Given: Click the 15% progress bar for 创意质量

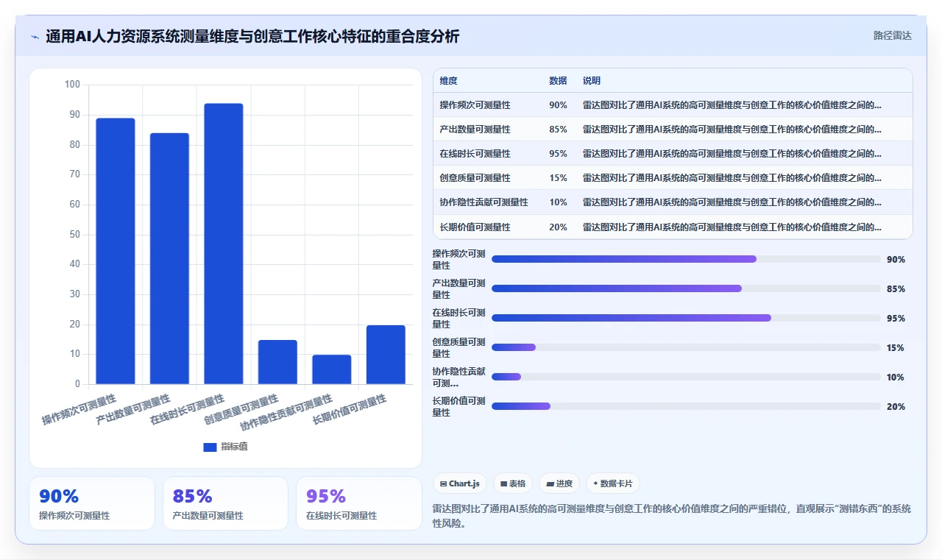Looking at the screenshot, I should coord(686,347).
